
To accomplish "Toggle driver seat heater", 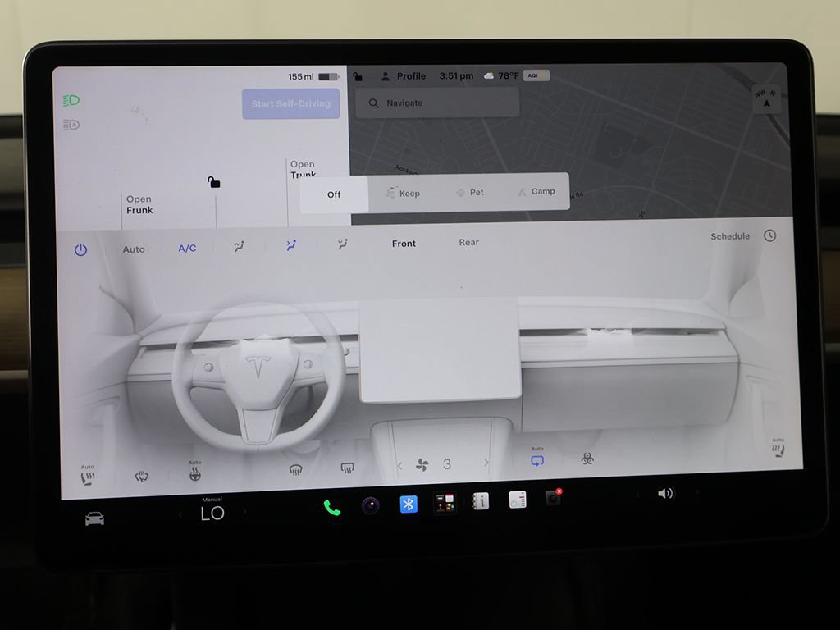I will coord(87,475).
